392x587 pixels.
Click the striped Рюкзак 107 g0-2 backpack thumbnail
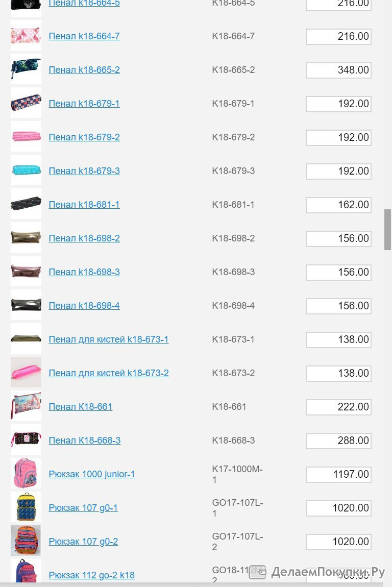[x=26, y=541]
